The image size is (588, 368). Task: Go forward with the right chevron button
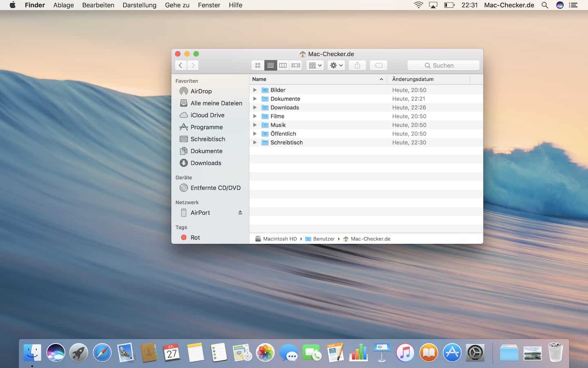(193, 65)
